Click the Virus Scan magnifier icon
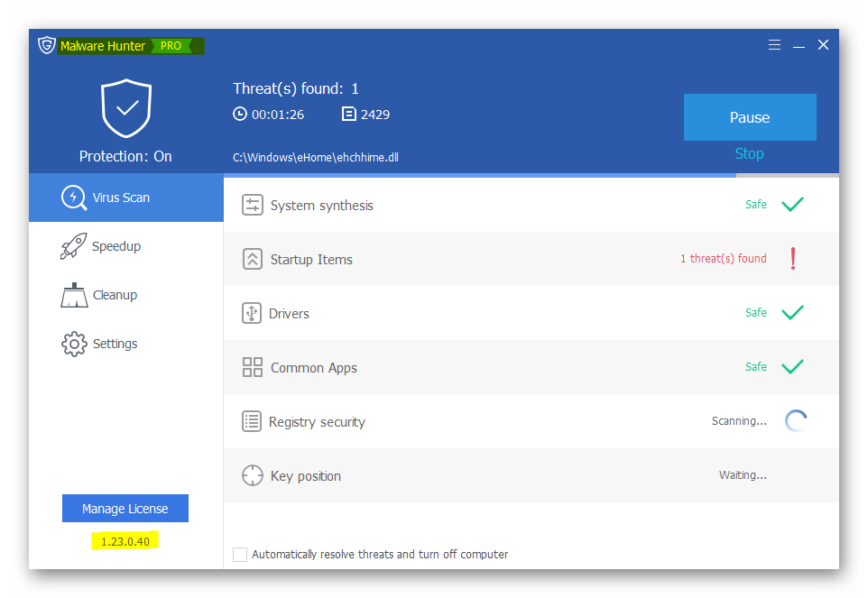The image size is (868, 598). click(74, 198)
